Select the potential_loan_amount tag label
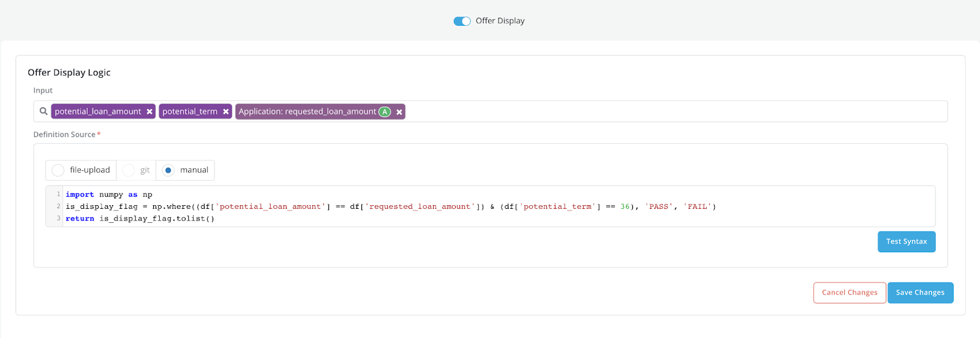 tap(98, 111)
